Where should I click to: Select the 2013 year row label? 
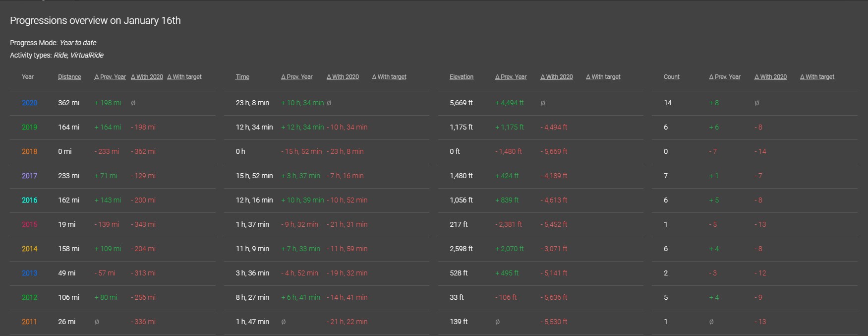29,273
